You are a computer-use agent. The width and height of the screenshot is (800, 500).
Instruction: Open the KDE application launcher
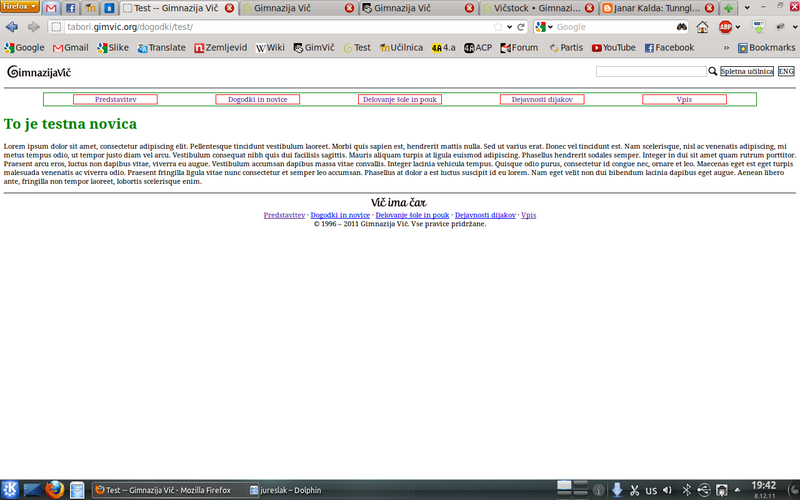point(9,489)
